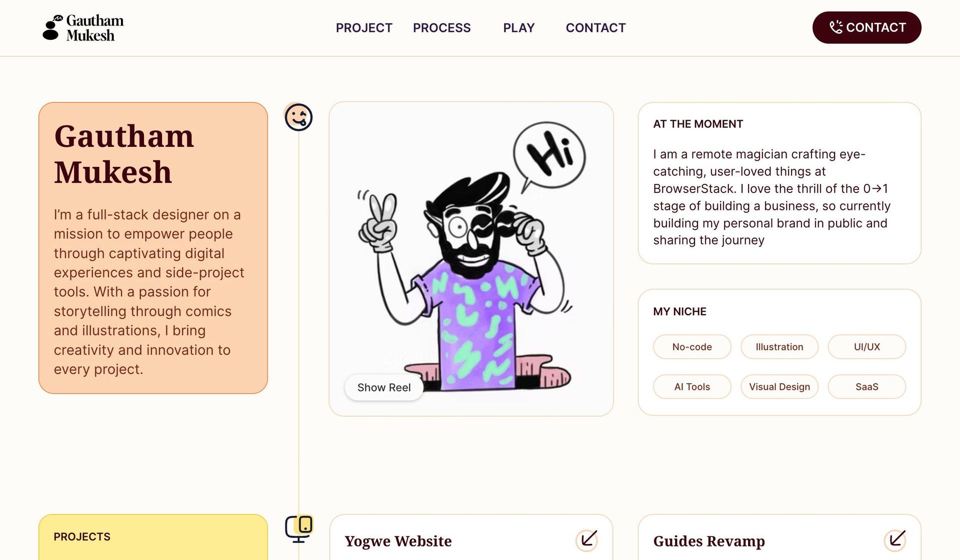Click the Show Reel button on illustration

point(384,387)
